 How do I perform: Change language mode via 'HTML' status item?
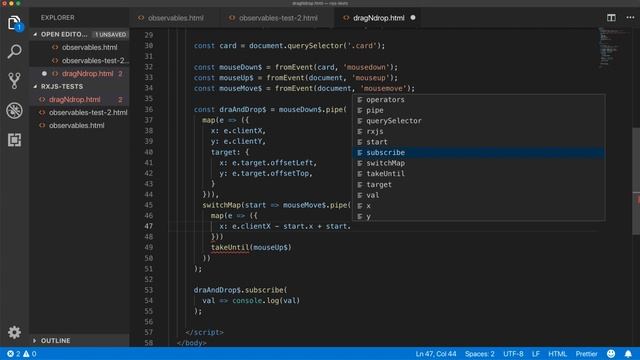click(557, 354)
